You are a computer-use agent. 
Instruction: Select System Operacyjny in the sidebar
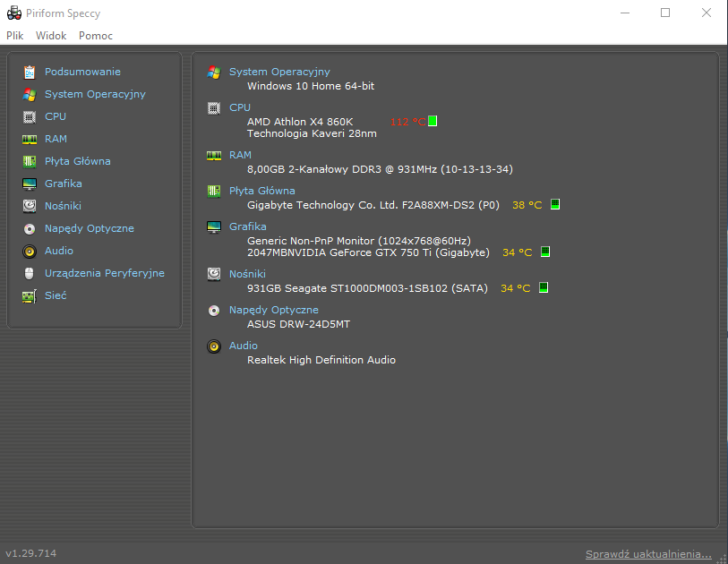pyautogui.click(x=95, y=94)
